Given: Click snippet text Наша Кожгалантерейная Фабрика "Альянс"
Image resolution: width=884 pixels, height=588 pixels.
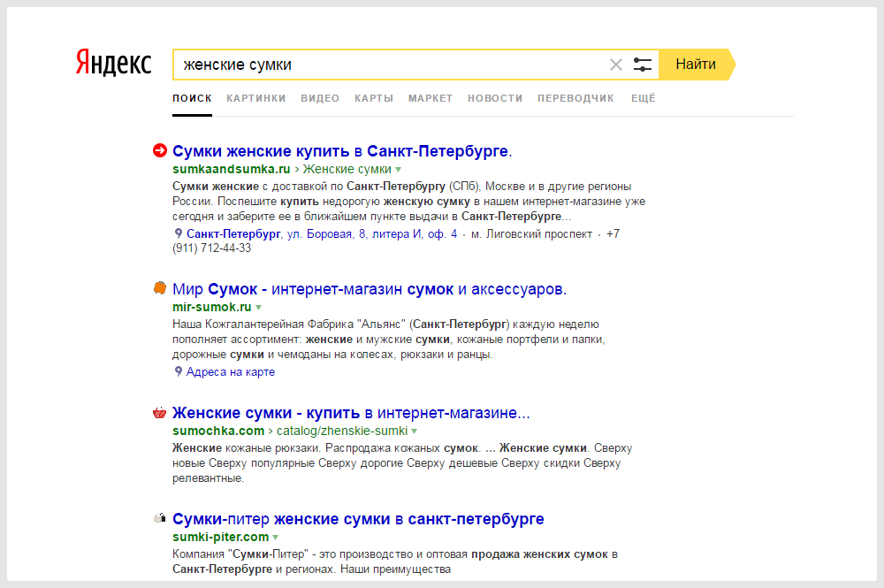Looking at the screenshot, I should coord(289,325).
